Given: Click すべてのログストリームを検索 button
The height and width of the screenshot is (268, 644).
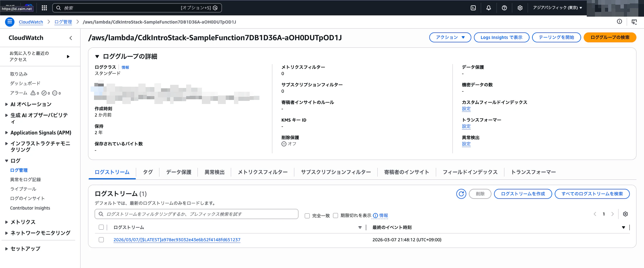Looking at the screenshot, I should pyautogui.click(x=592, y=194).
